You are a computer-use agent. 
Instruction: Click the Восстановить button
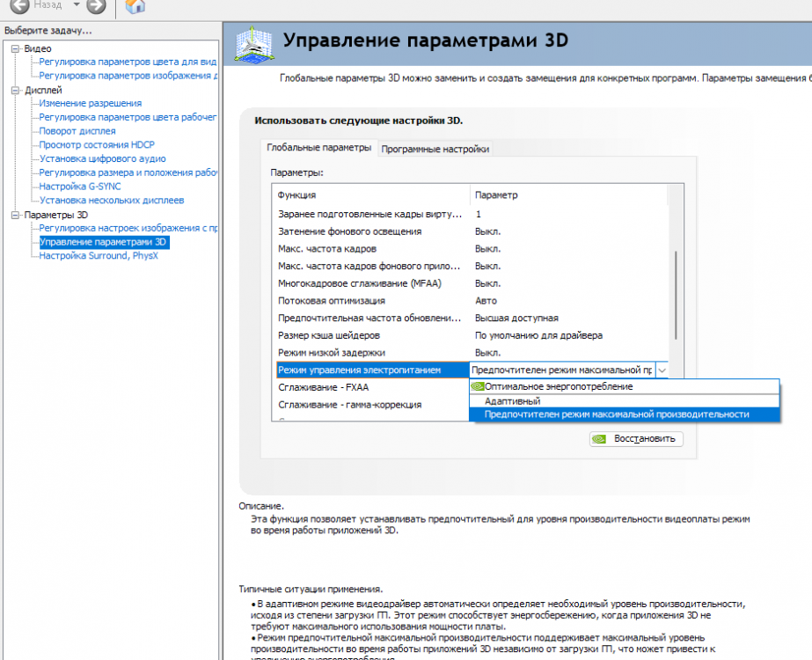click(x=635, y=438)
